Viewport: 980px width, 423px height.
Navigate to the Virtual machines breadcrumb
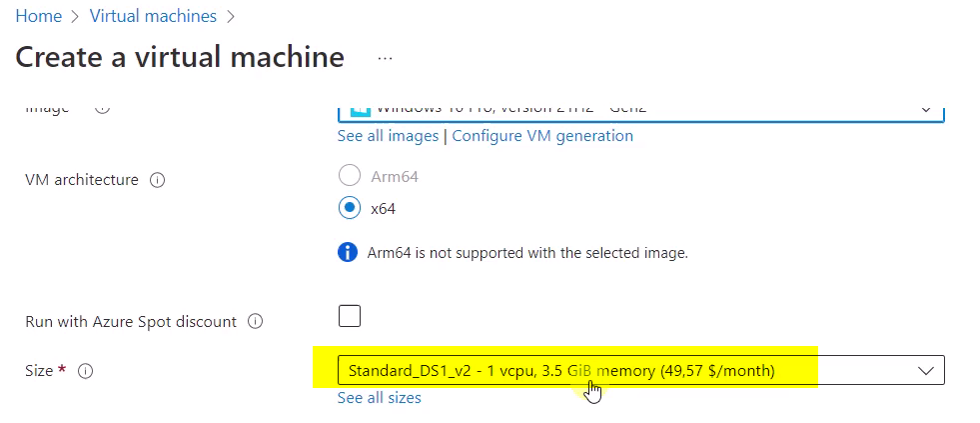pyautogui.click(x=153, y=16)
